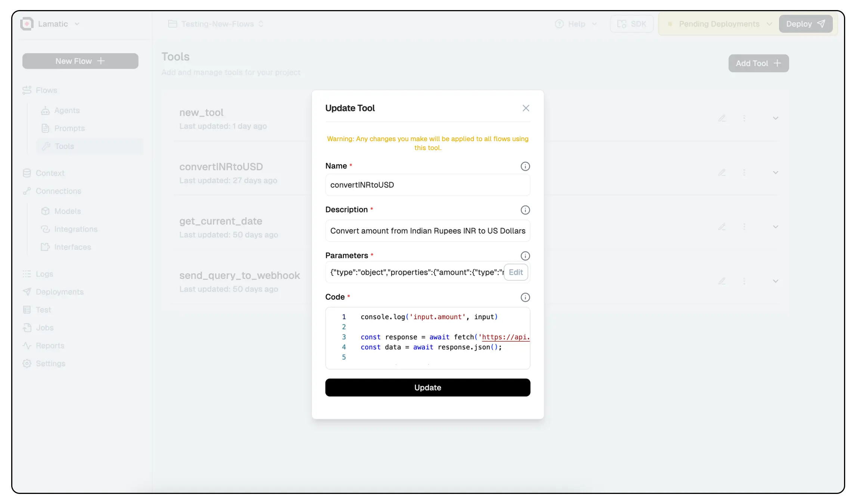Click the info icon beside Name field
856x504 pixels.
click(525, 166)
